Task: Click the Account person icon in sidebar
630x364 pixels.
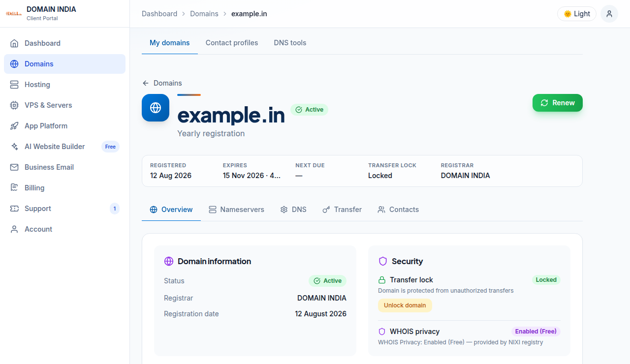Action: (x=14, y=229)
